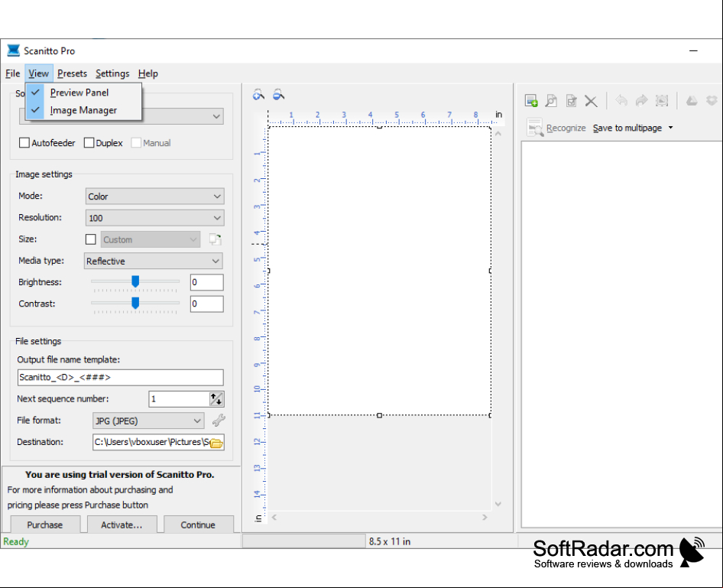Open the scanner source dropdown arrow

[216, 116]
